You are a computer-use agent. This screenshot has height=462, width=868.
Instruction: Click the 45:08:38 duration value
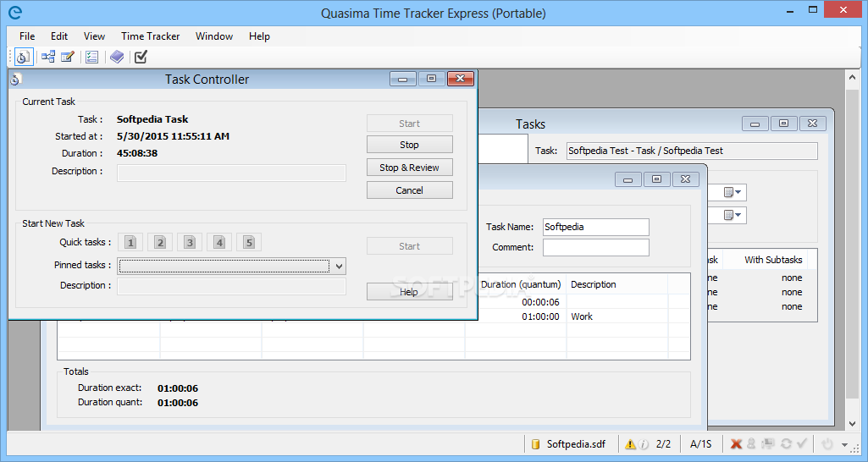pos(137,153)
